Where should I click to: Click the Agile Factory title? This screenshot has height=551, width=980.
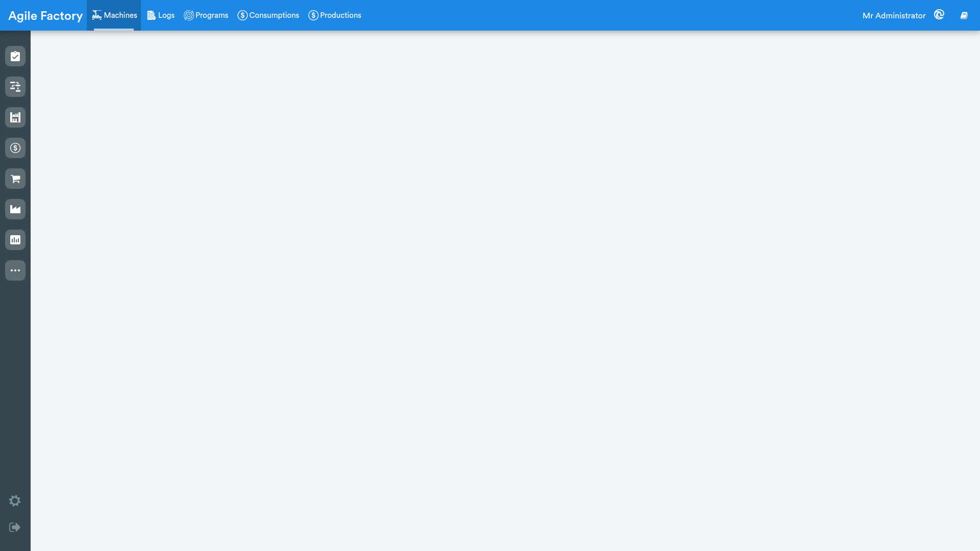click(x=45, y=16)
